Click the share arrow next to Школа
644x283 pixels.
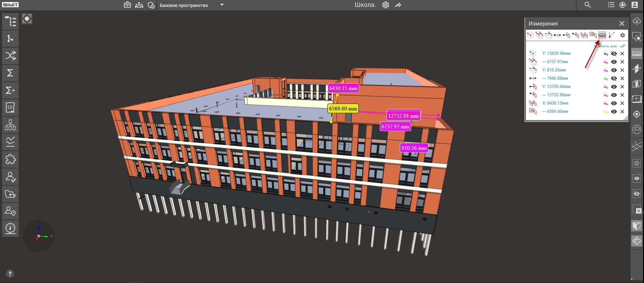[398, 5]
